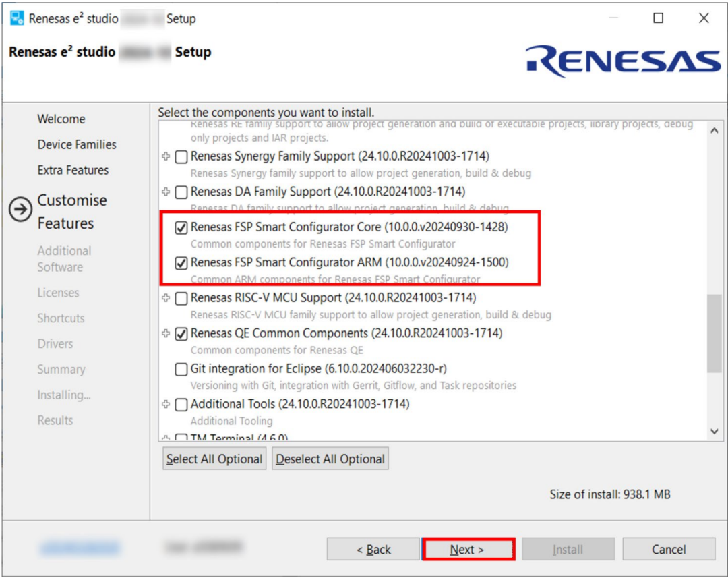Open the Device Families step

(77, 145)
